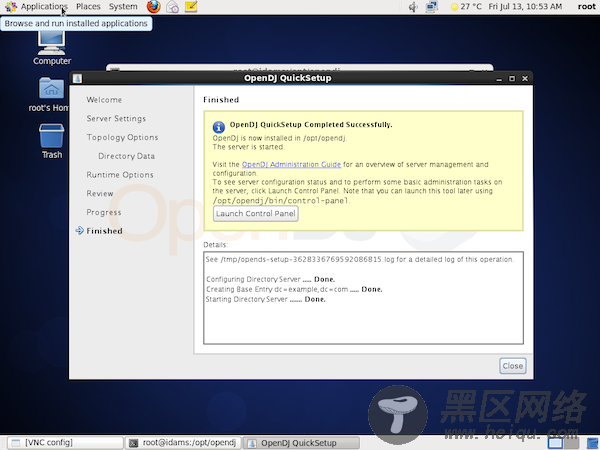Click the OpenDJ QuickSetup window menu icon
Viewport: 600px width, 450px height.
[x=77, y=78]
